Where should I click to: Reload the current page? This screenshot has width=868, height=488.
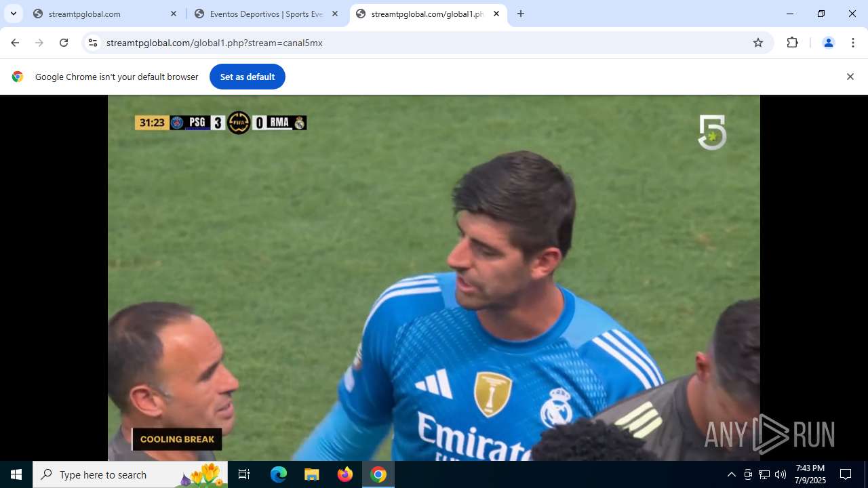point(64,43)
